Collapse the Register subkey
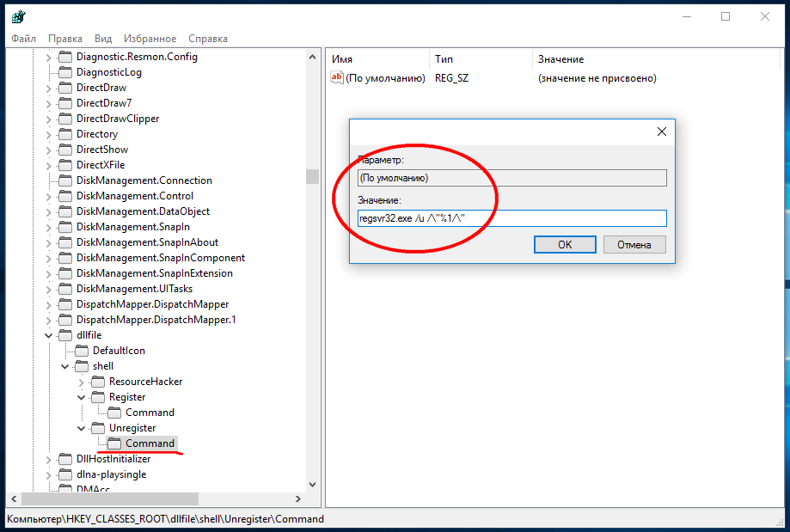The image size is (790, 532). (81, 397)
